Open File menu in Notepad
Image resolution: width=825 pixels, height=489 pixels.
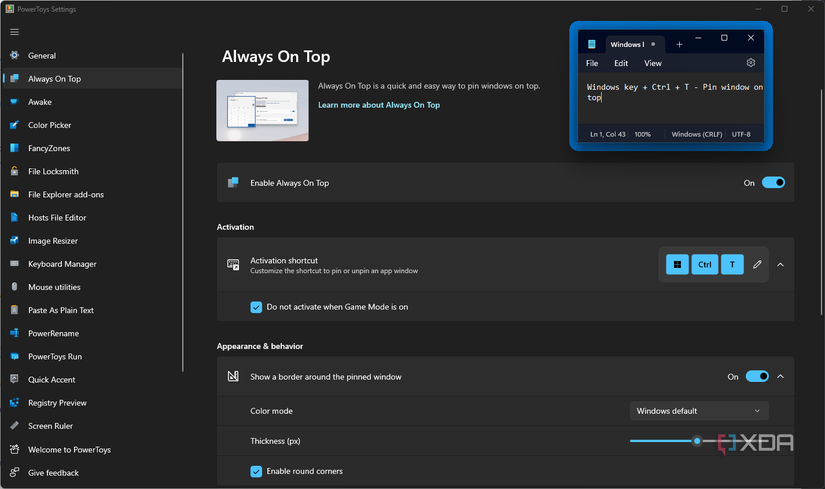coord(592,63)
